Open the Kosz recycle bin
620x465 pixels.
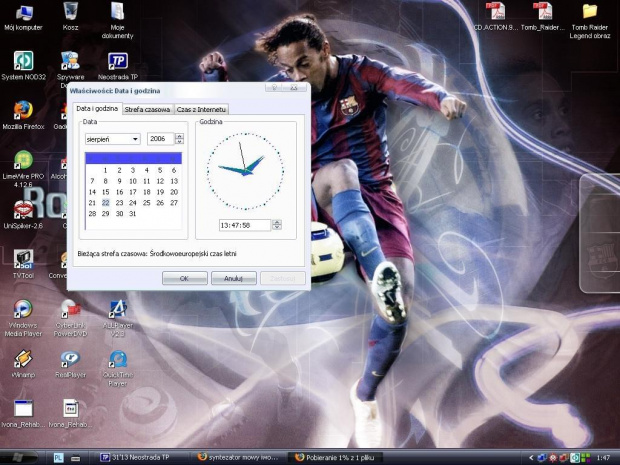tap(70, 12)
